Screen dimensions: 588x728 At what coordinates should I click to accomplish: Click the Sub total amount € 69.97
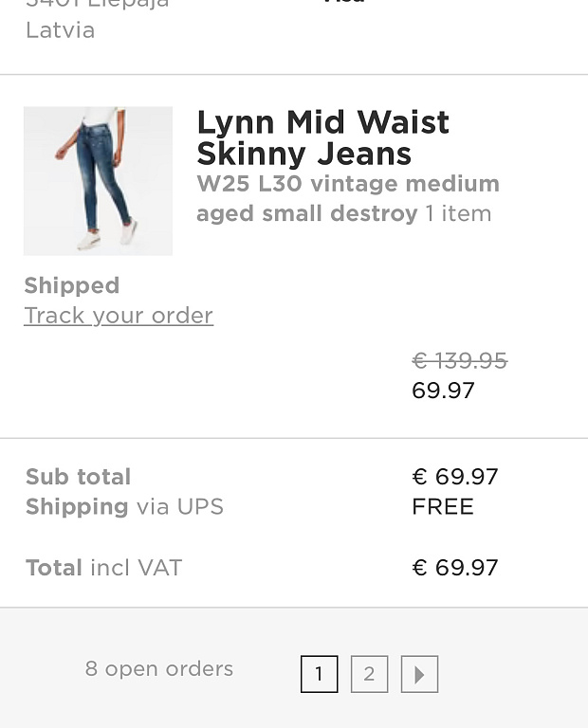pos(455,477)
